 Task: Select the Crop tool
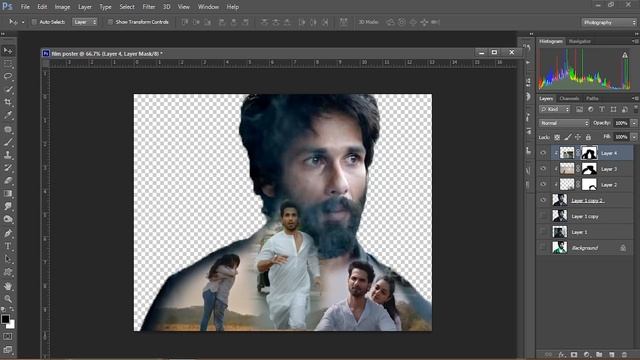(8, 102)
